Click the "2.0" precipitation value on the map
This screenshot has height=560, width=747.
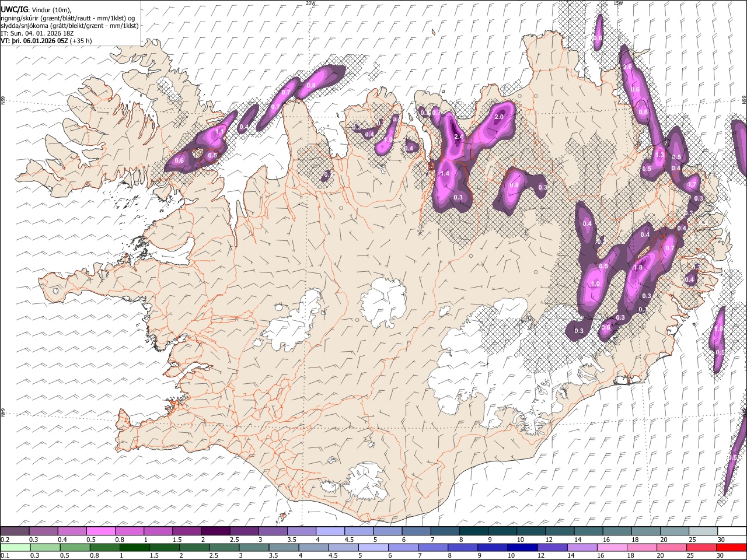click(x=499, y=117)
